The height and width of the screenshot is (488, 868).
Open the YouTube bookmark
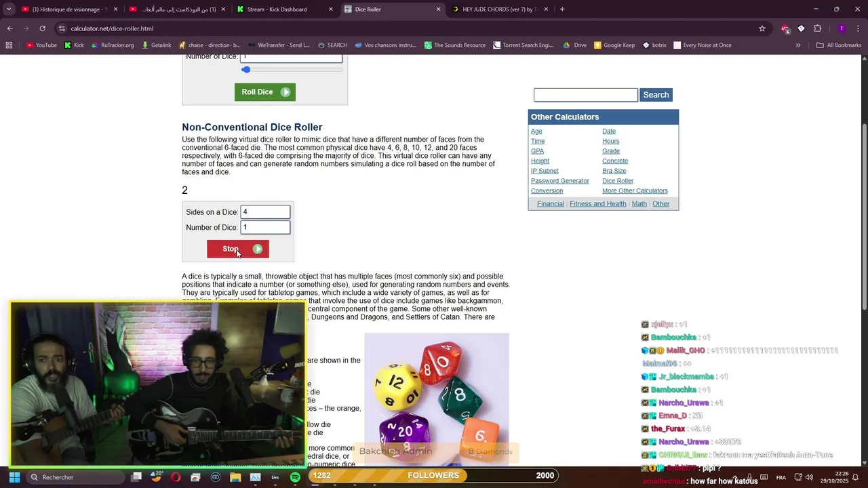(41, 45)
